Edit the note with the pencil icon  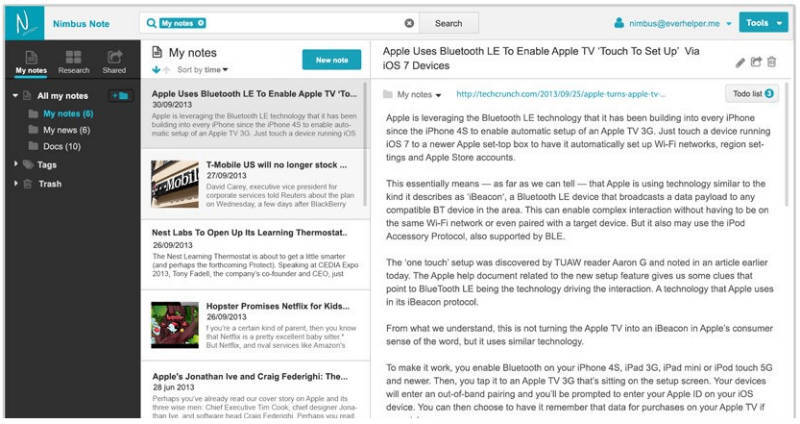(x=740, y=63)
